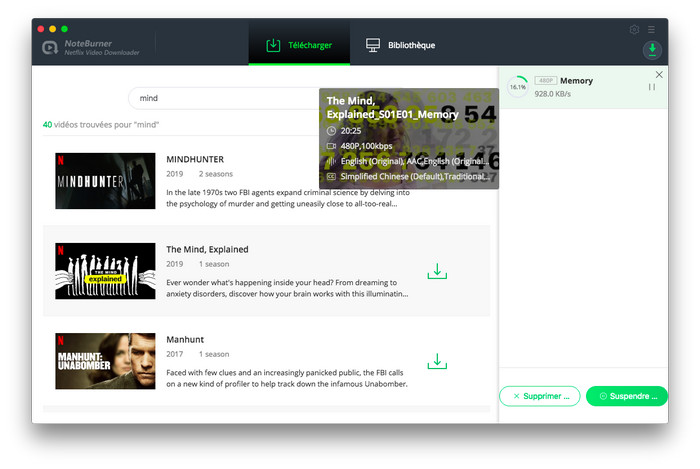Click the 480P quality badge
Image resolution: width=700 pixels, height=469 pixels.
pos(546,81)
